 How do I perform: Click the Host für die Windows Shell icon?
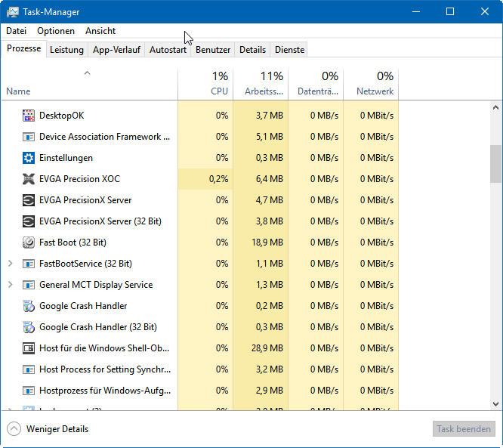pyautogui.click(x=29, y=348)
